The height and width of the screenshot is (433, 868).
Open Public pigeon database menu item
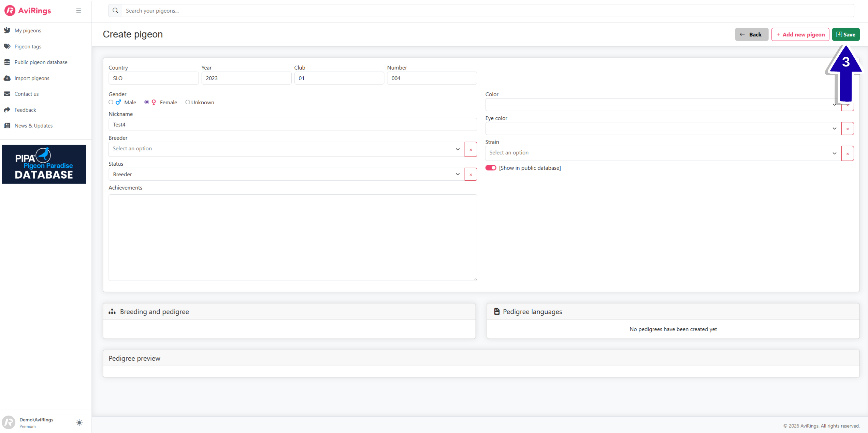click(41, 62)
